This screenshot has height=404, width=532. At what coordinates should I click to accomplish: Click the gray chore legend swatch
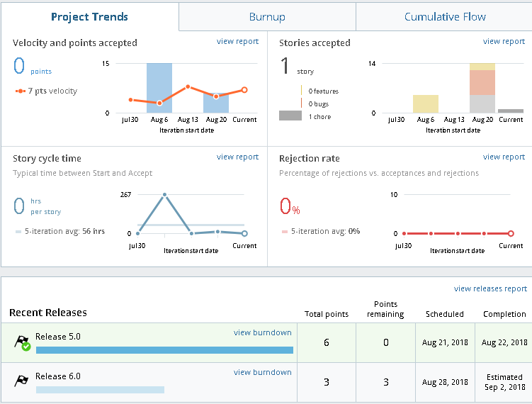point(290,116)
